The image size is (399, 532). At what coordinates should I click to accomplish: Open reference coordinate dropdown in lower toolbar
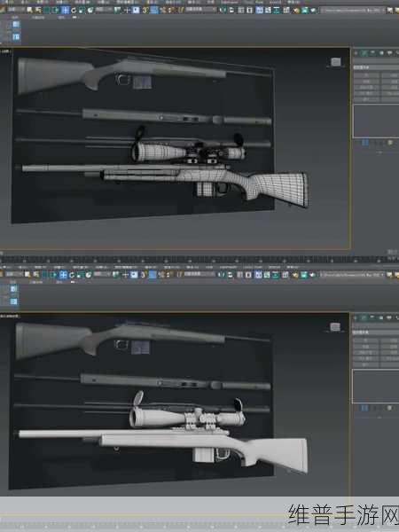click(101, 275)
